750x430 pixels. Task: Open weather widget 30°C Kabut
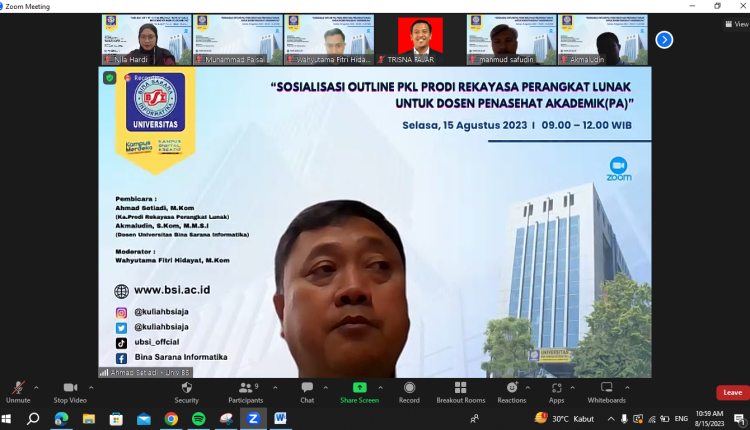pyautogui.click(x=564, y=419)
